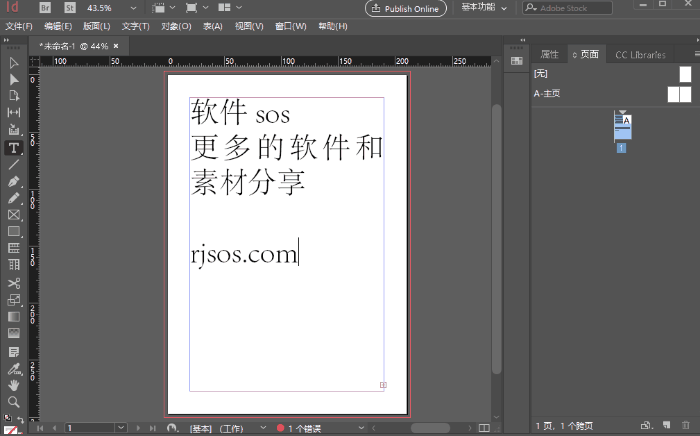Toggle split layout view button
The height and width of the screenshot is (436, 700).
(484, 428)
